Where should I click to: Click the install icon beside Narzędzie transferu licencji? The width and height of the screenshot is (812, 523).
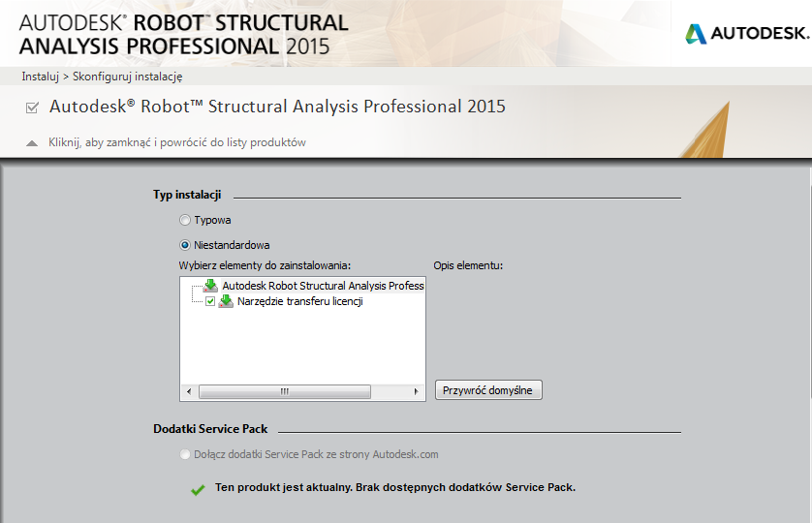tap(226, 301)
